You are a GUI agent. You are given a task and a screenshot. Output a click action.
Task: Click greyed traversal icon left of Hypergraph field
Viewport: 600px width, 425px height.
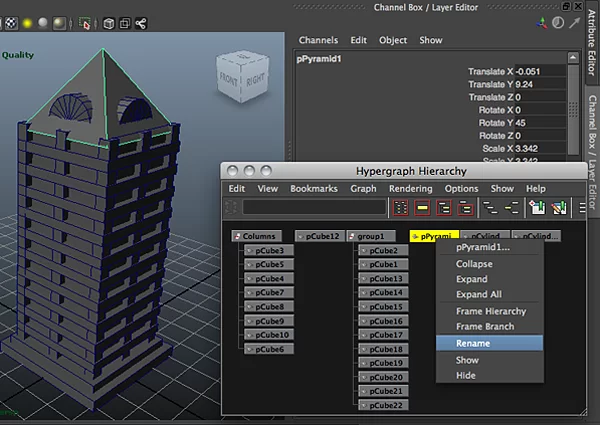pos(231,207)
